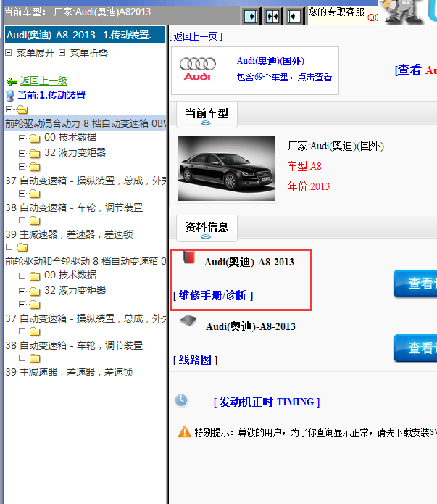437x504 pixels.
Task: Click the center-split panel layout icon
Action: (x=272, y=16)
